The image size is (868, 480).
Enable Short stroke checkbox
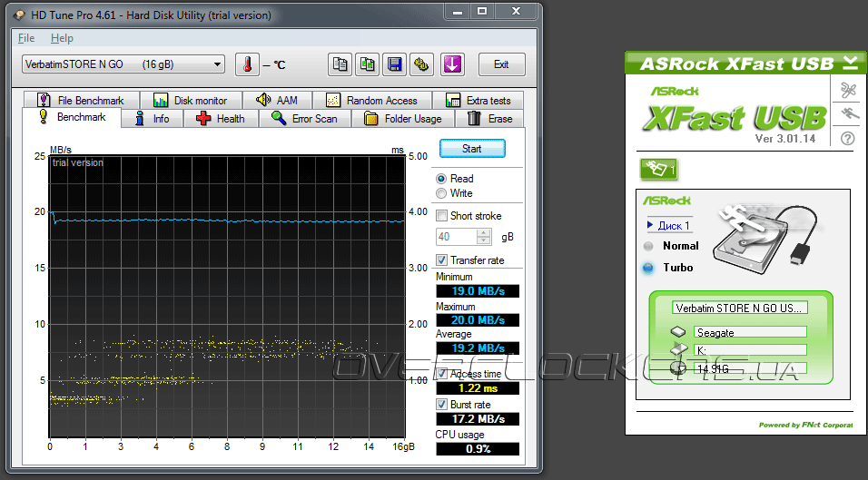441,215
